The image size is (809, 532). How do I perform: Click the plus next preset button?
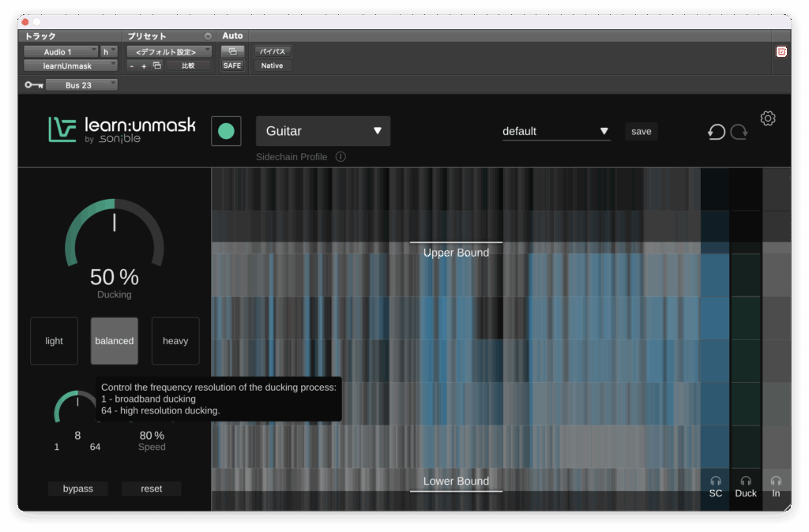click(144, 66)
